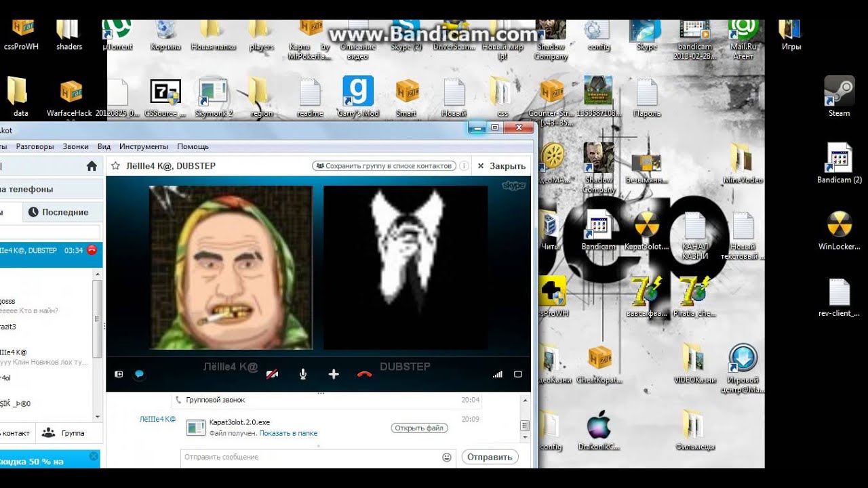
Task: Open Bandicam (2) desktop shortcut
Action: click(x=839, y=163)
